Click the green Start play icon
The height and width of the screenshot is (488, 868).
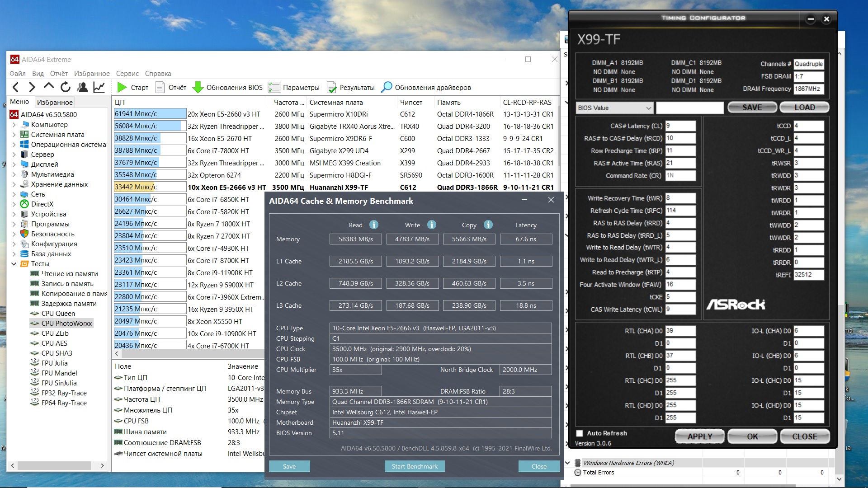coord(122,87)
